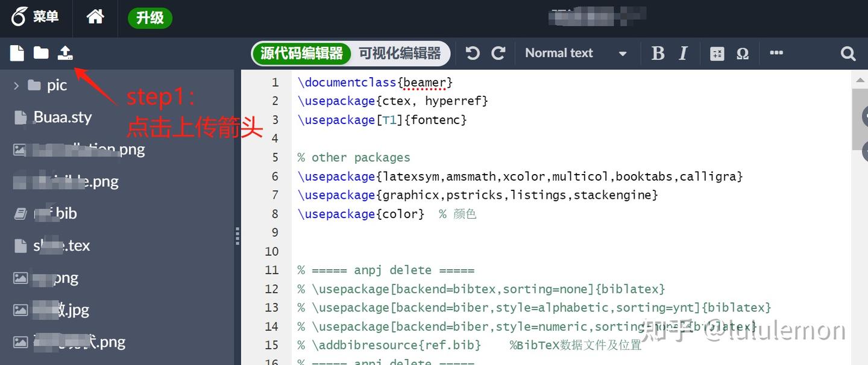Redo the last edit
The width and height of the screenshot is (868, 365).
pos(498,53)
